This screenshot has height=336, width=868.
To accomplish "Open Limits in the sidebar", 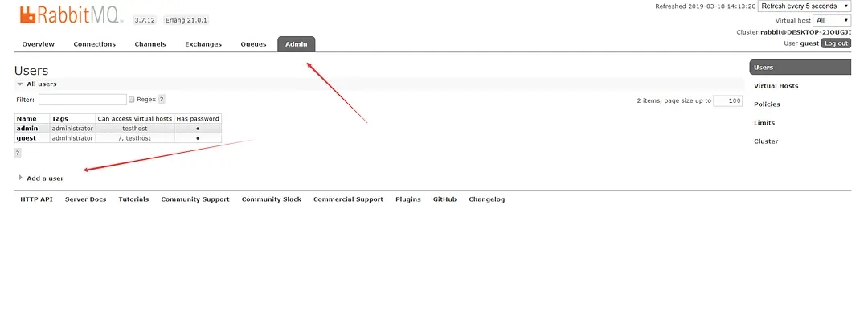I will [x=764, y=123].
